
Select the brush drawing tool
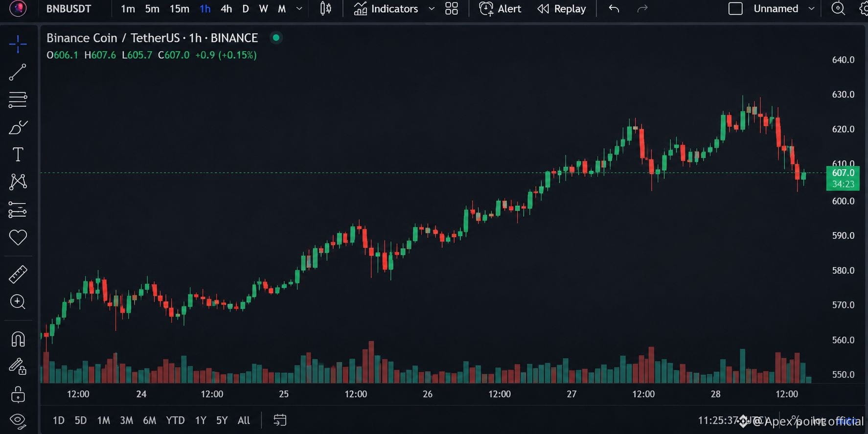point(18,128)
